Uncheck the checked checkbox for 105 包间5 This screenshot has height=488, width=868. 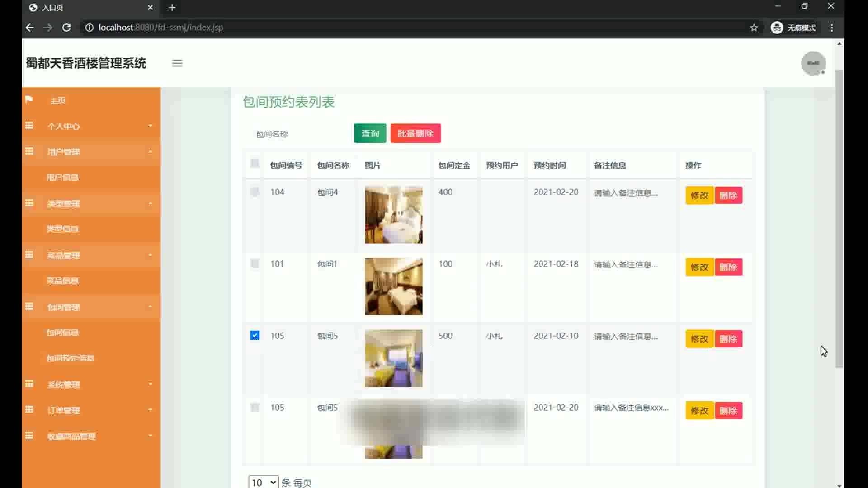click(255, 335)
